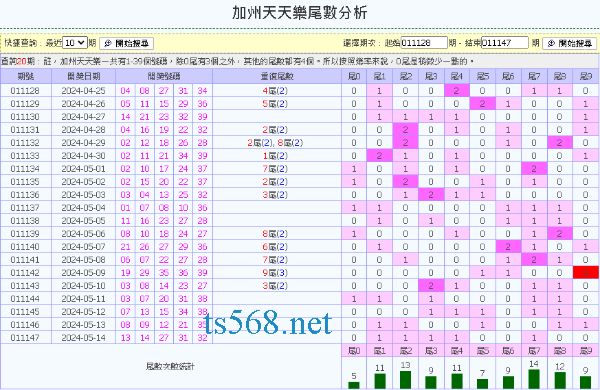The image size is (600, 390).
Task: Select period number 011140
Action: [x=25, y=247]
